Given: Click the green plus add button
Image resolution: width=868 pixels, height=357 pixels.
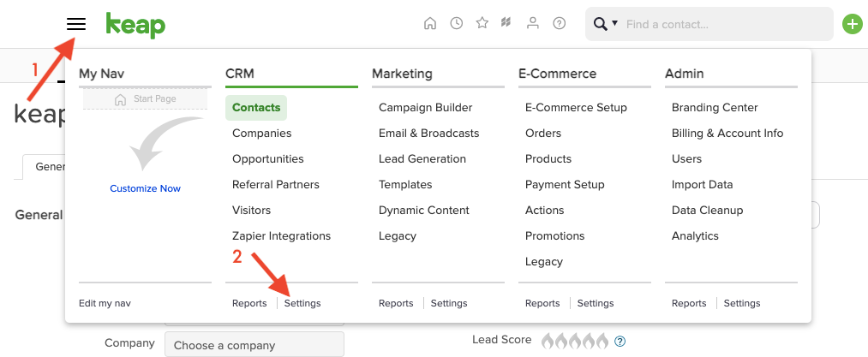Looking at the screenshot, I should (852, 24).
